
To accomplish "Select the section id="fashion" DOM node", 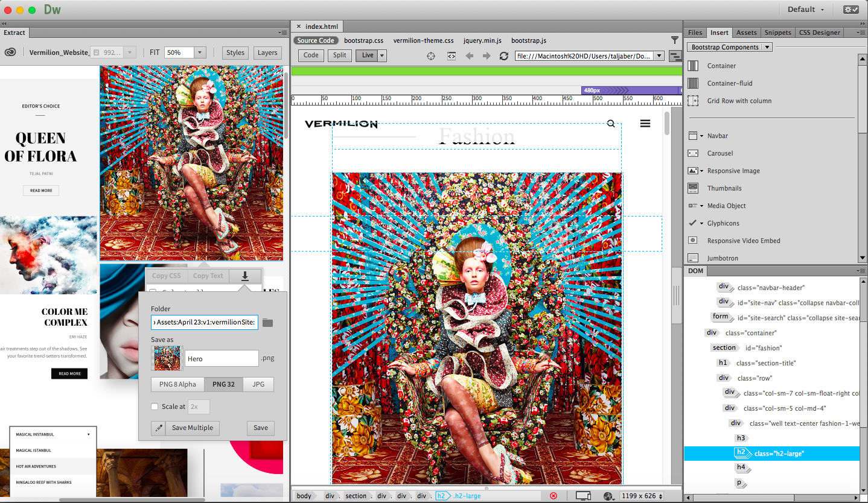I will tap(771, 348).
